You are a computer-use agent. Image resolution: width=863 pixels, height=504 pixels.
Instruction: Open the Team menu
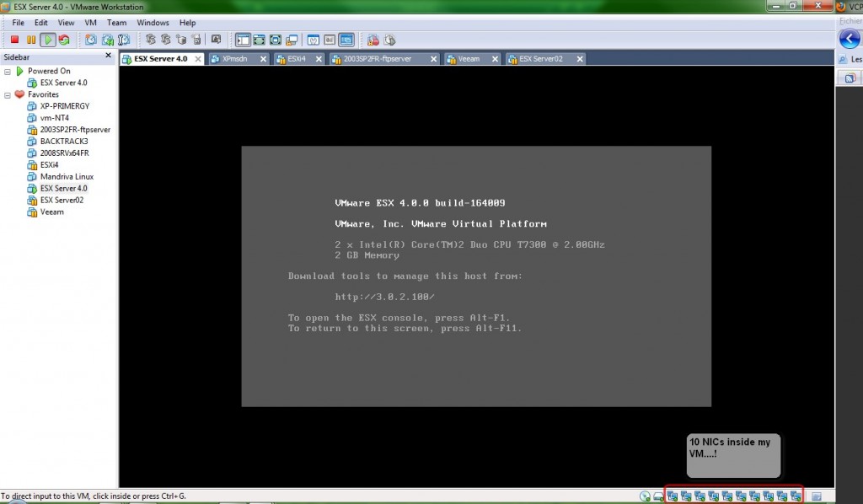[x=116, y=22]
